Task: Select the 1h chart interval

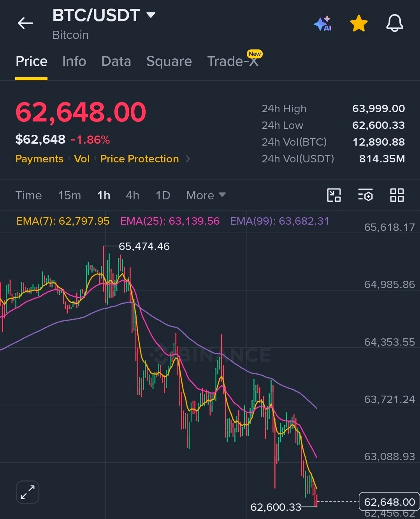Action: point(104,195)
